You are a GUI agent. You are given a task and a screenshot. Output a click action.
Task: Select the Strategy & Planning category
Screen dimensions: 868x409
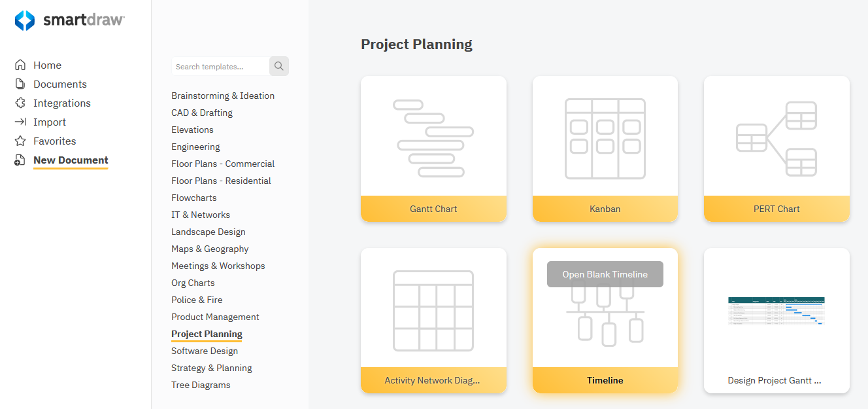coord(211,368)
